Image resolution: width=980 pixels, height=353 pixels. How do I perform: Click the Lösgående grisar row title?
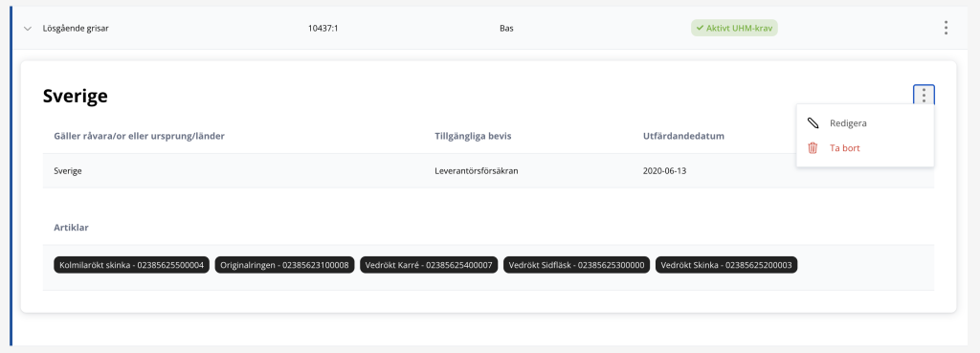(76, 28)
